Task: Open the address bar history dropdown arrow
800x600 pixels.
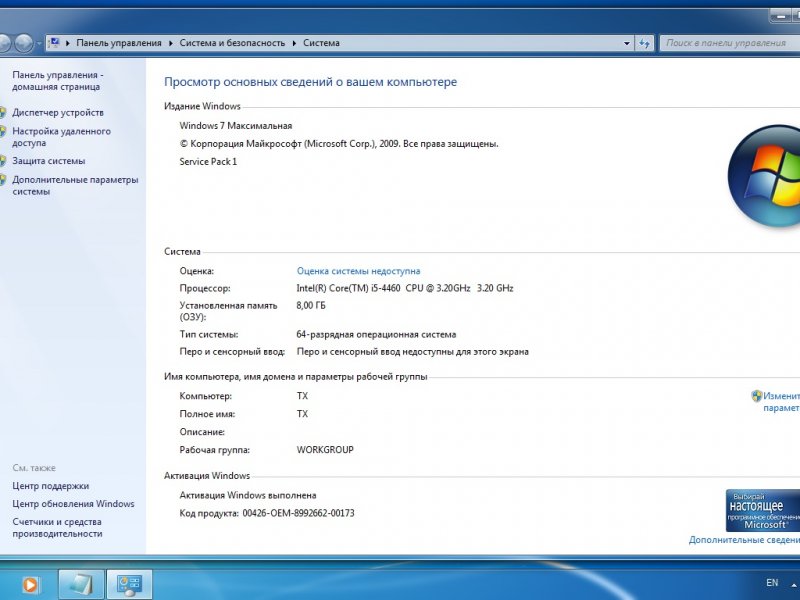Action: [627, 43]
